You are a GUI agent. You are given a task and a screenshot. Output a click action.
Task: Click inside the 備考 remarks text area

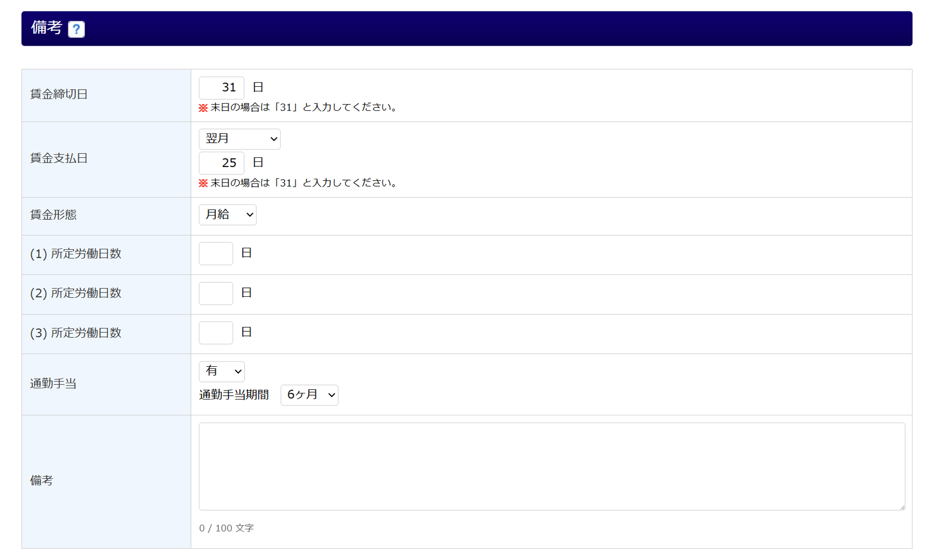tap(551, 466)
